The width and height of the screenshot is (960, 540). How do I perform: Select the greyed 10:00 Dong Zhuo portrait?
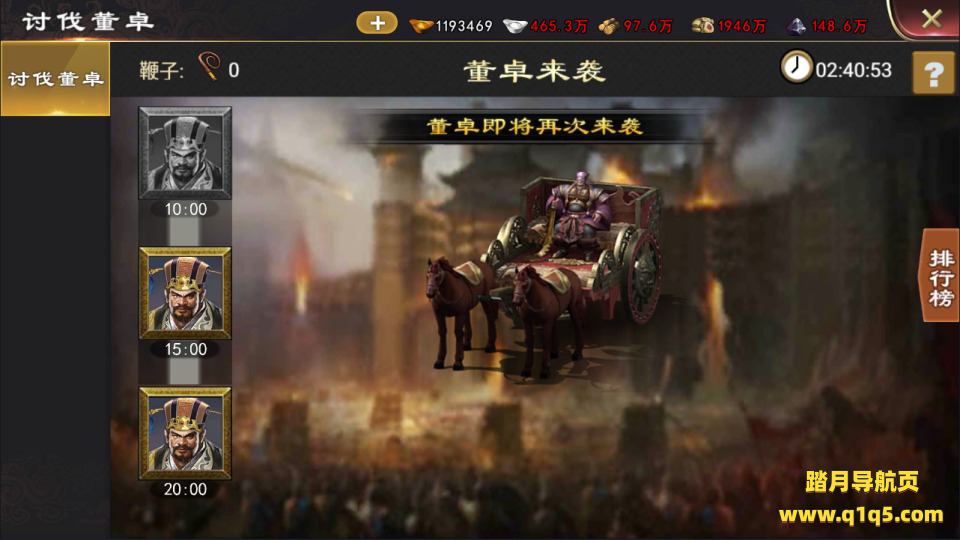[185, 153]
